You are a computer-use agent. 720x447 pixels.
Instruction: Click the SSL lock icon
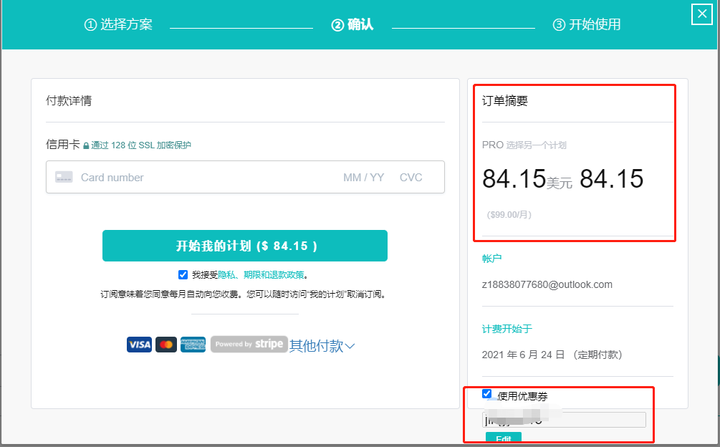(x=86, y=146)
